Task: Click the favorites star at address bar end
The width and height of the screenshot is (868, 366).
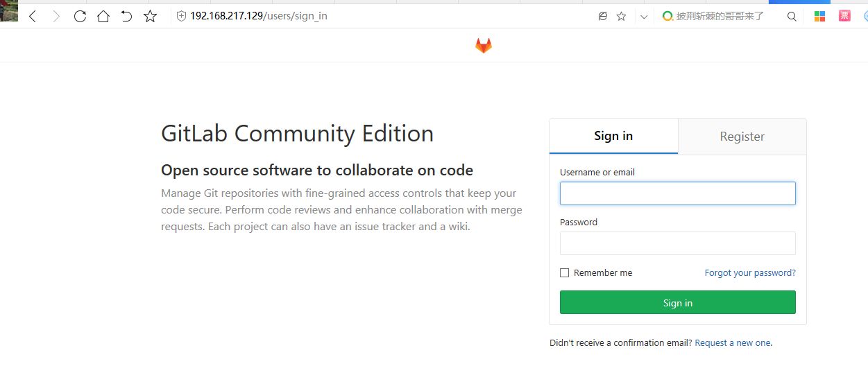Action: click(x=621, y=16)
